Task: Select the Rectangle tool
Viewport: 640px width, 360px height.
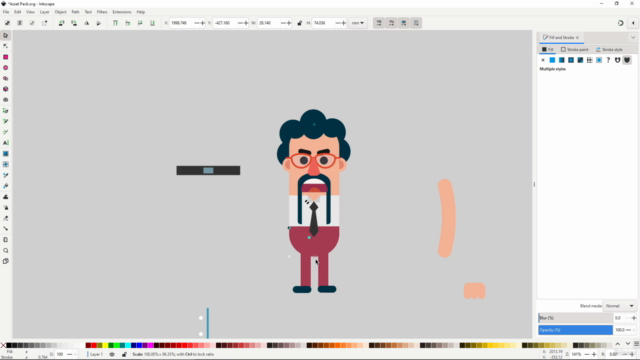Action: click(6, 57)
